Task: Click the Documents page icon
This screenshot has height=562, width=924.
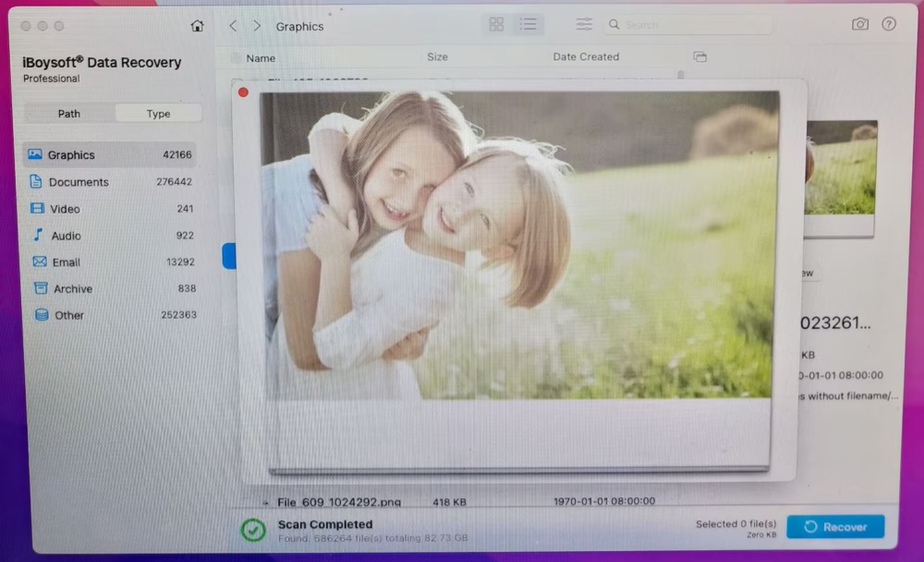Action: (36, 181)
